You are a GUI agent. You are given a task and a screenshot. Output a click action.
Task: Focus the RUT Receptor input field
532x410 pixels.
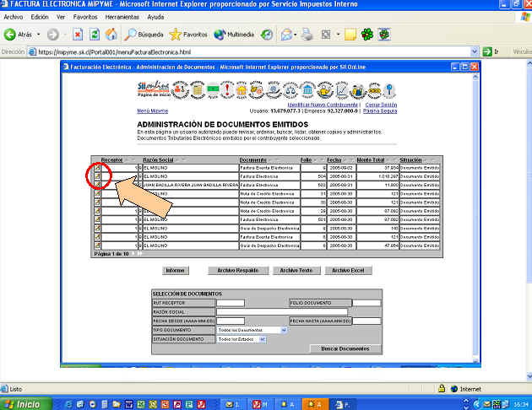coord(231,303)
